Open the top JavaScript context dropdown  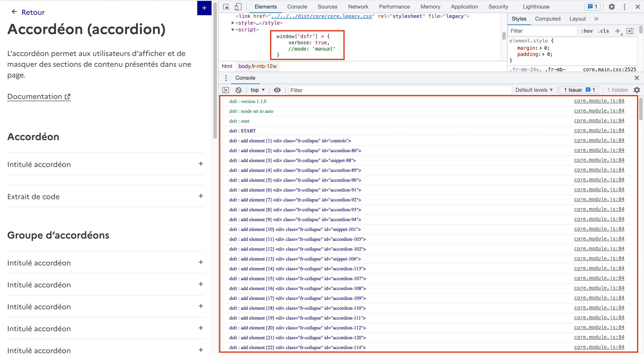tap(258, 90)
